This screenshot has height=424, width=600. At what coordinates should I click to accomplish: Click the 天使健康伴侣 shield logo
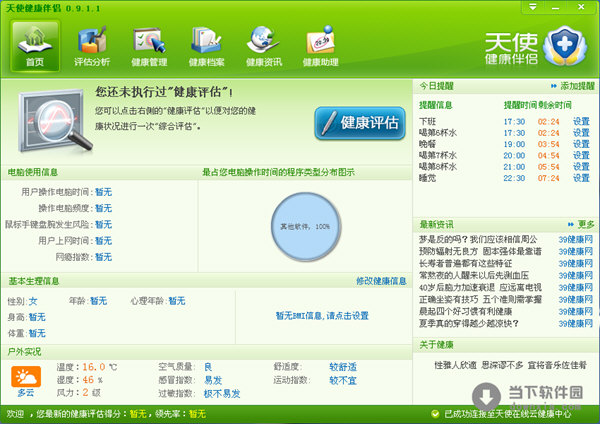click(x=565, y=46)
